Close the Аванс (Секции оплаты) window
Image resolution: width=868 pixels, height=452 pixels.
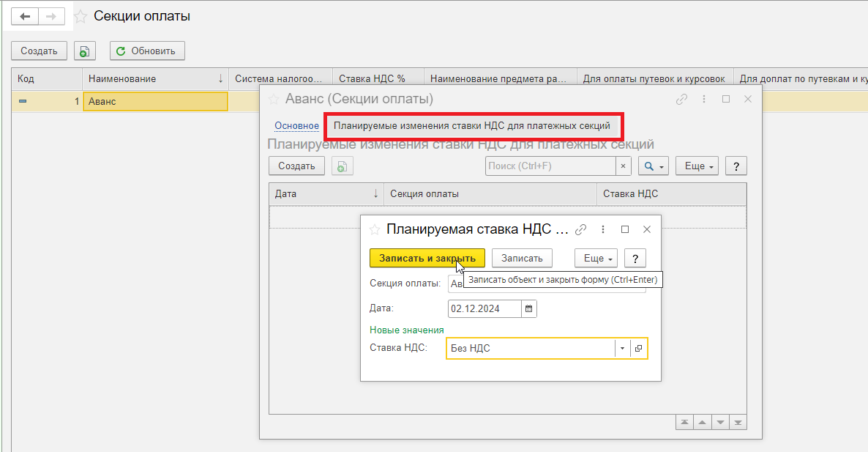tap(748, 99)
